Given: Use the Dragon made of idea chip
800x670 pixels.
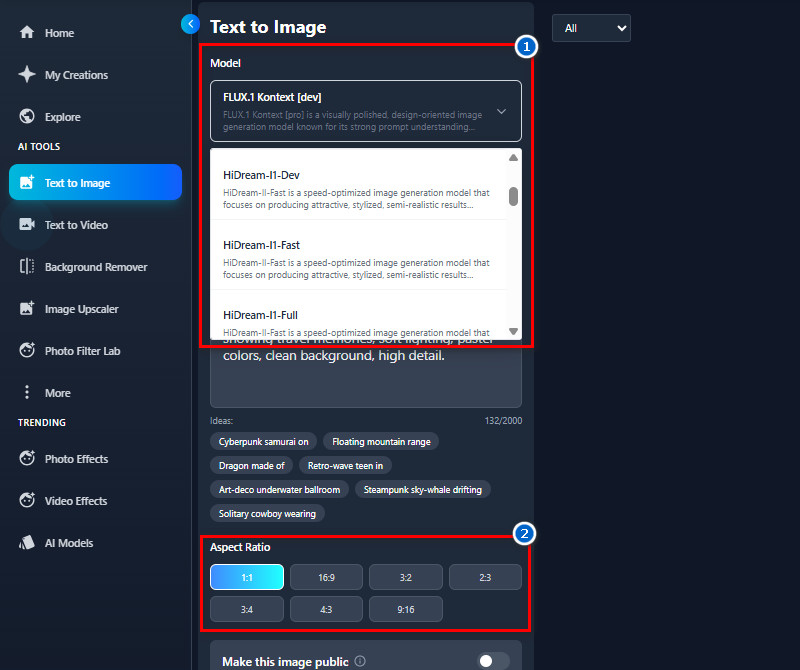Looking at the screenshot, I should click(252, 465).
